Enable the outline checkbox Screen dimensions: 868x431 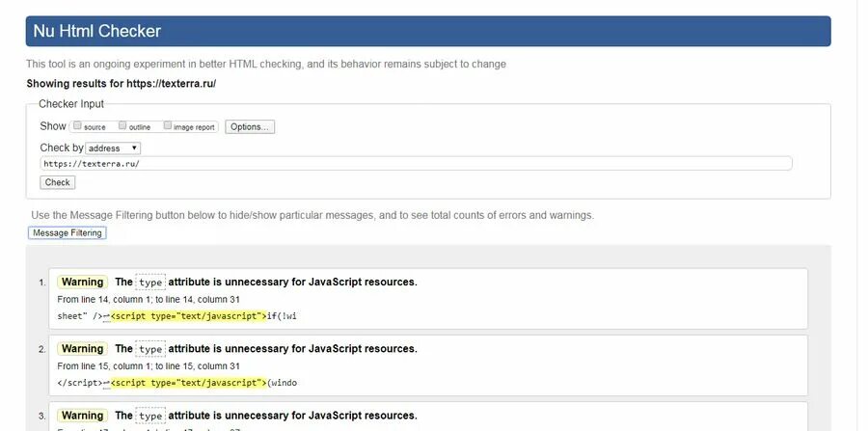click(x=122, y=125)
